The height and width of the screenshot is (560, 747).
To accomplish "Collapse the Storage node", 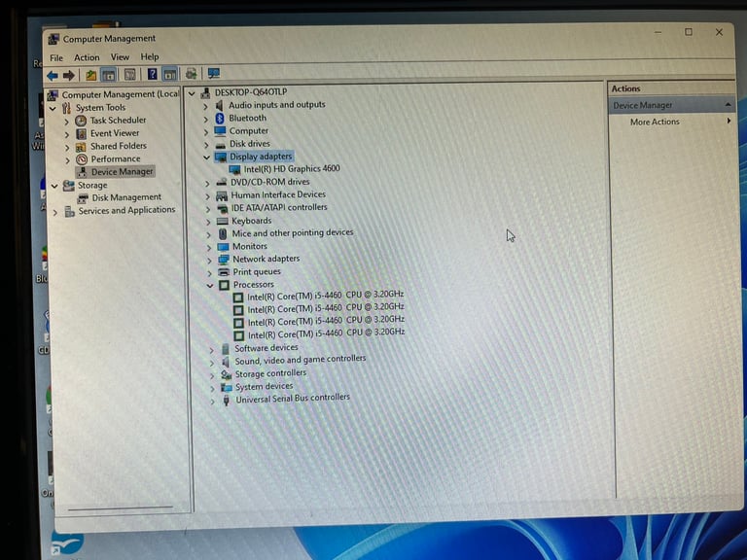I will pos(54,187).
